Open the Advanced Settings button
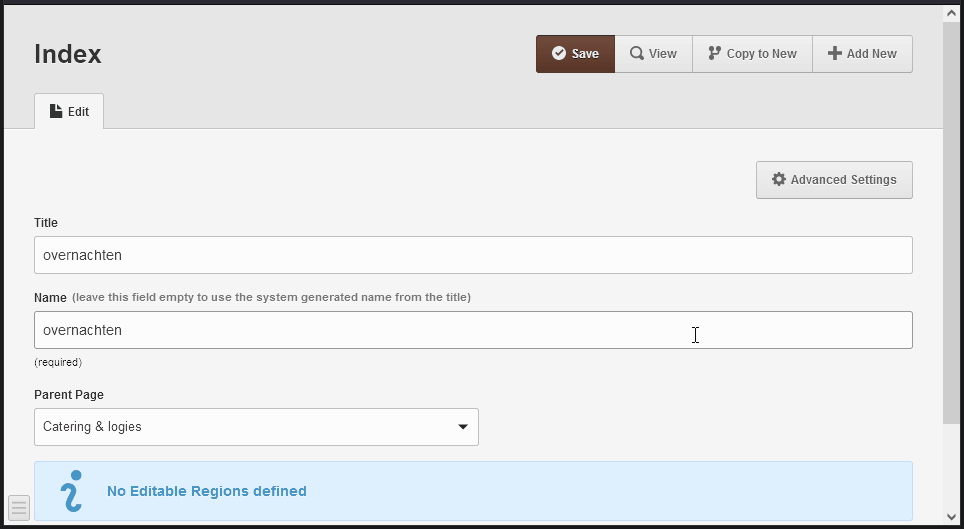964x529 pixels. pos(834,180)
